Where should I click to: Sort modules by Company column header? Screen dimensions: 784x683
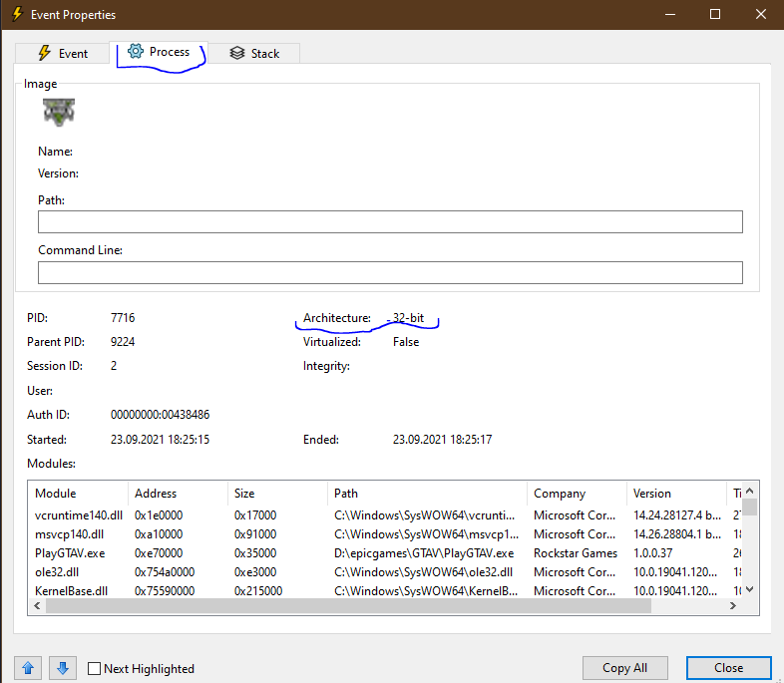577,494
